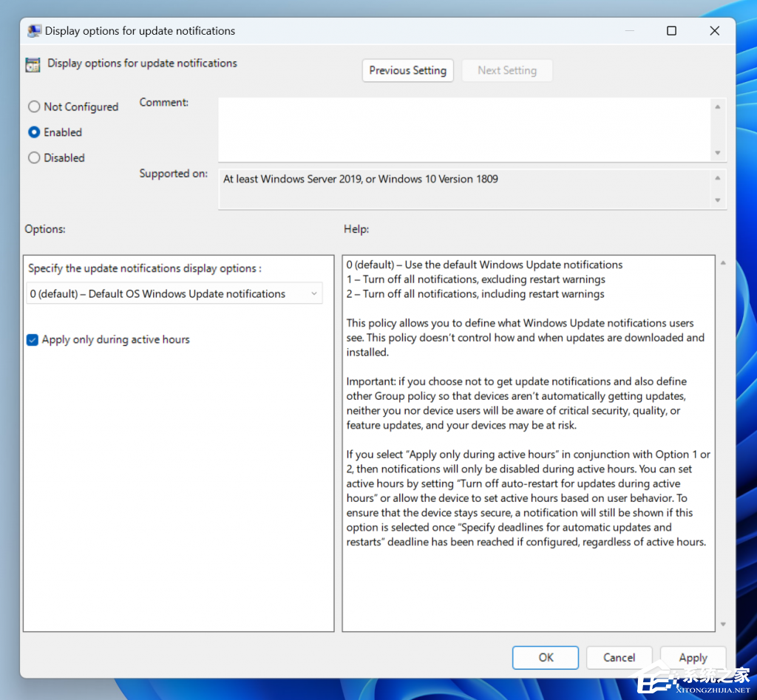This screenshot has width=757, height=700.
Task: Uncheck Apply only during active hours
Action: 31,339
